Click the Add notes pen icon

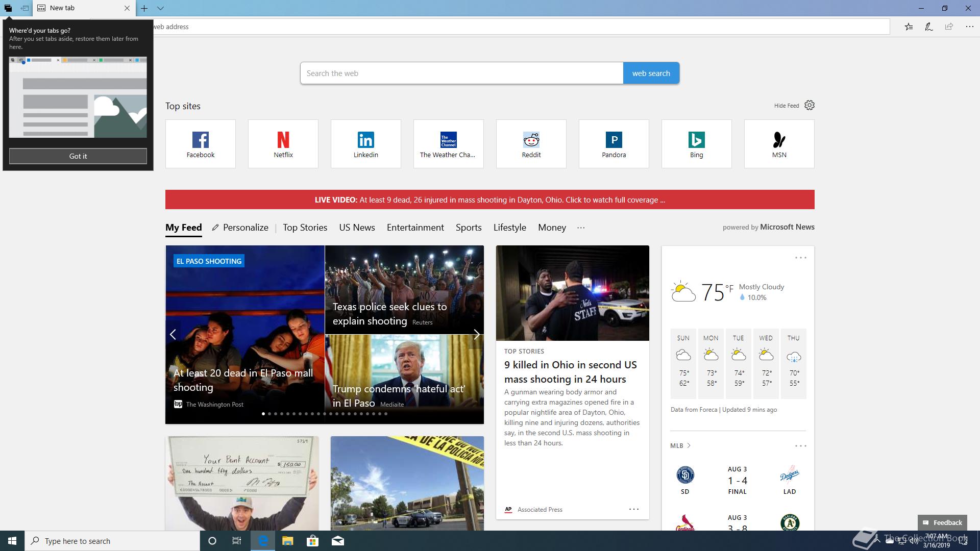coord(929,27)
